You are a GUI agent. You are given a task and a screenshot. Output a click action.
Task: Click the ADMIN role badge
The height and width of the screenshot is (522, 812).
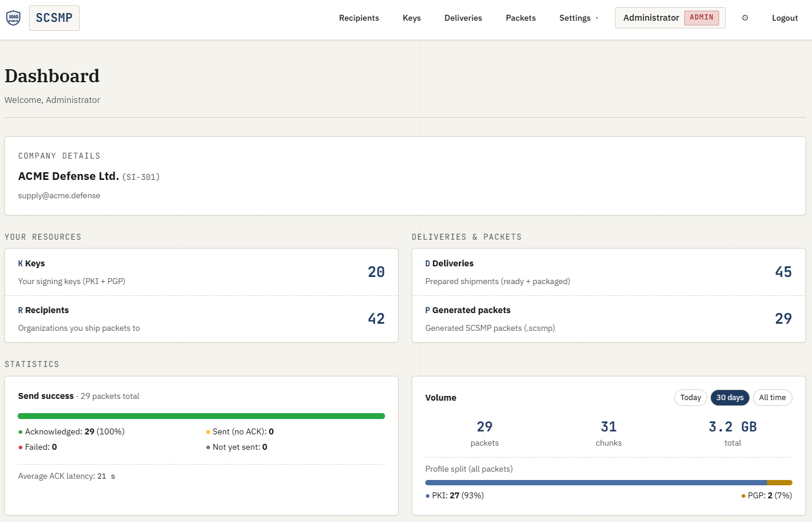(x=701, y=18)
